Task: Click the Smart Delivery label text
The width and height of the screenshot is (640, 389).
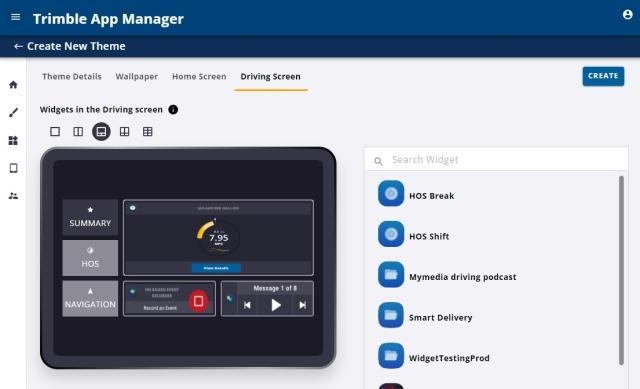Action: click(440, 318)
